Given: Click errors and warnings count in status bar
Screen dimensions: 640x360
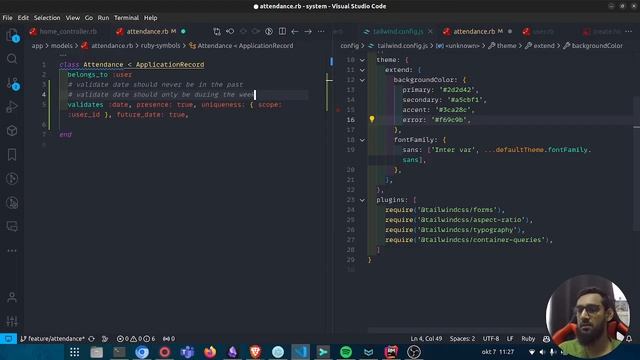Looking at the screenshot, I should [136, 339].
